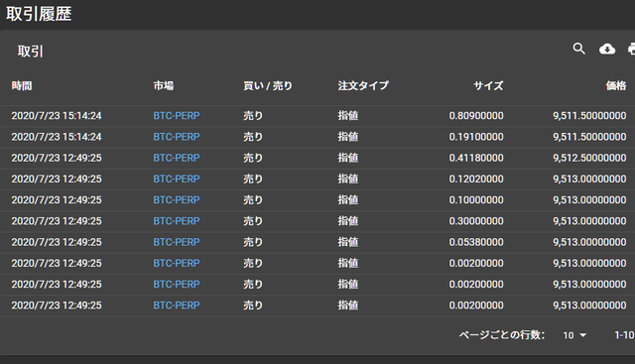The height and width of the screenshot is (364, 635).
Task: Select the price 9,512.50000000
Action: point(589,158)
